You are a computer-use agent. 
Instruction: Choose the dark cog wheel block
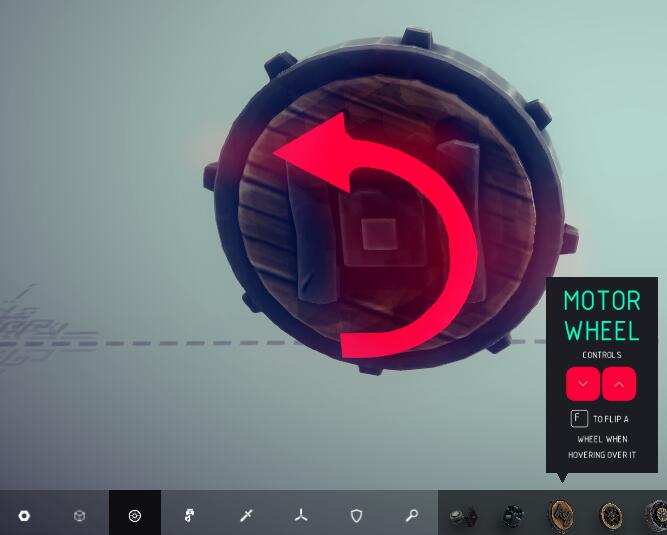tap(513, 516)
